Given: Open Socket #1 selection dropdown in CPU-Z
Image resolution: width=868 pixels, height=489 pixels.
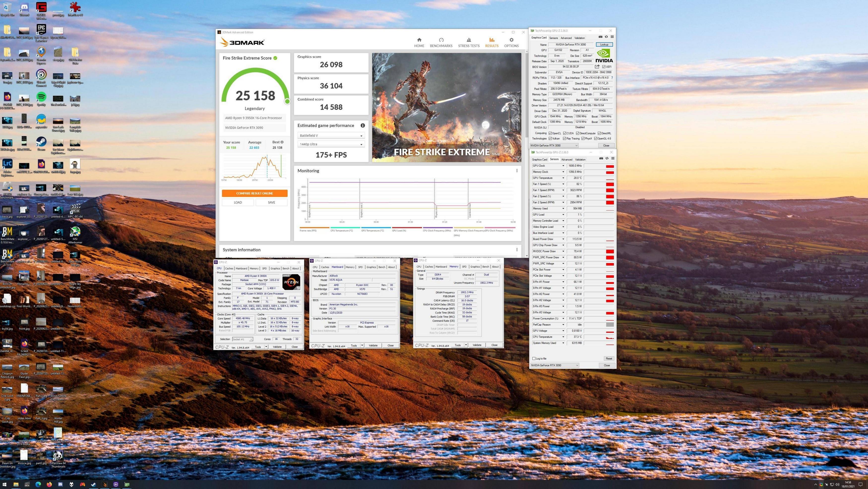Looking at the screenshot, I should [242, 339].
